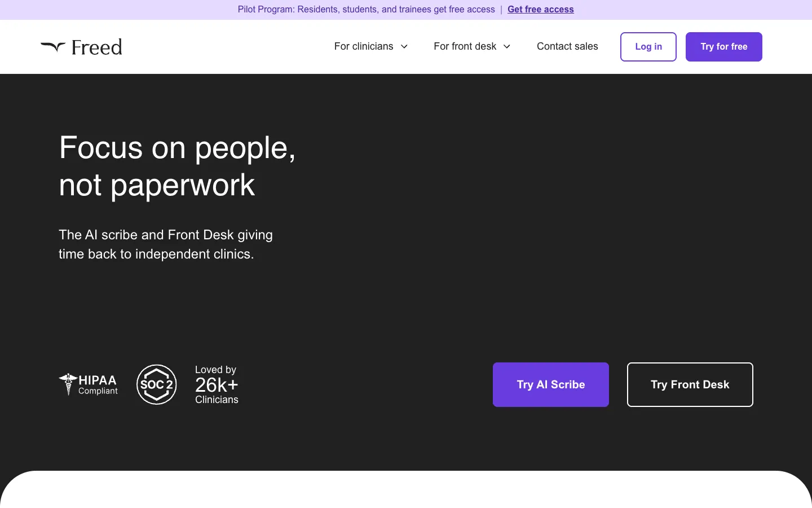
Task: Go to Contact sales page
Action: tap(567, 46)
